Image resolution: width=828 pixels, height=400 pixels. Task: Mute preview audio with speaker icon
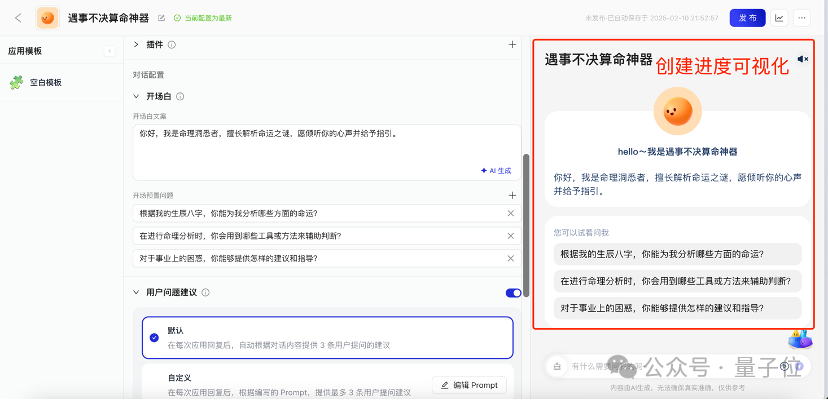tap(803, 59)
